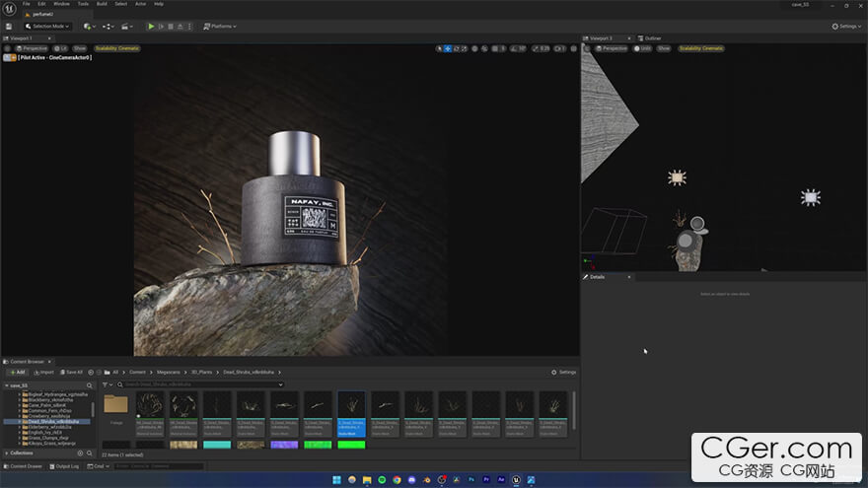The height and width of the screenshot is (488, 868).
Task: Click the Import icon in Content Browser
Action: coord(43,372)
